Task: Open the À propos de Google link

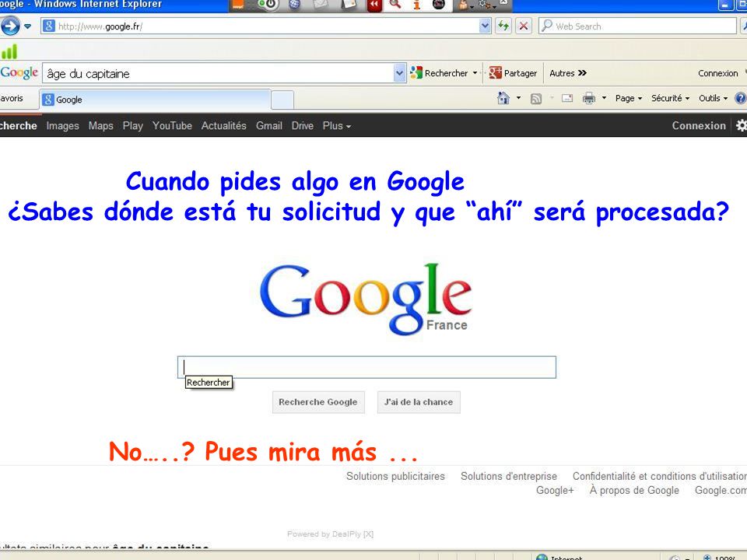Action: 634,491
